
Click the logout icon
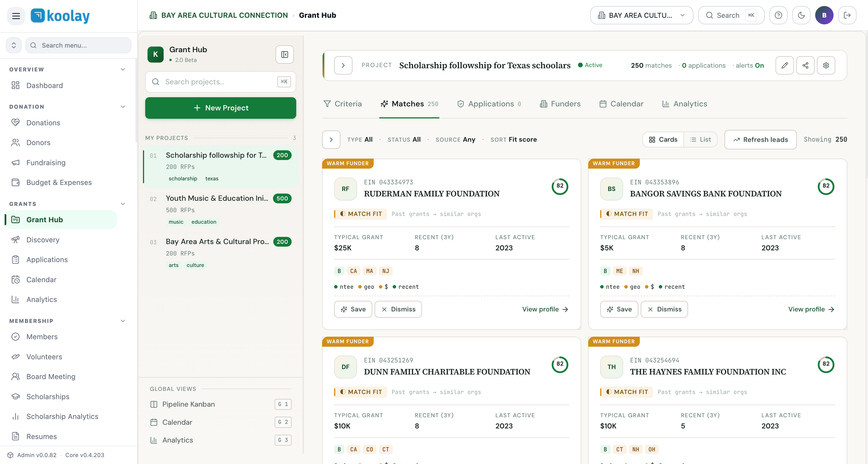point(847,15)
